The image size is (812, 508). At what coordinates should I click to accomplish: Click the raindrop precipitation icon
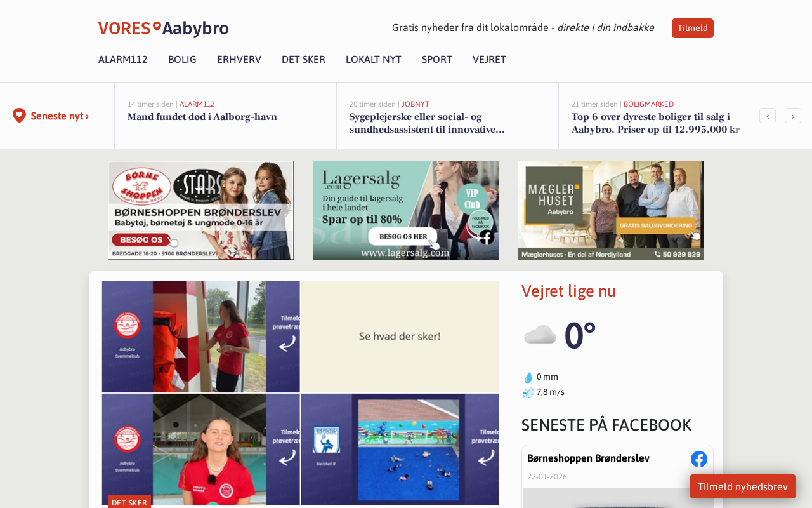528,377
